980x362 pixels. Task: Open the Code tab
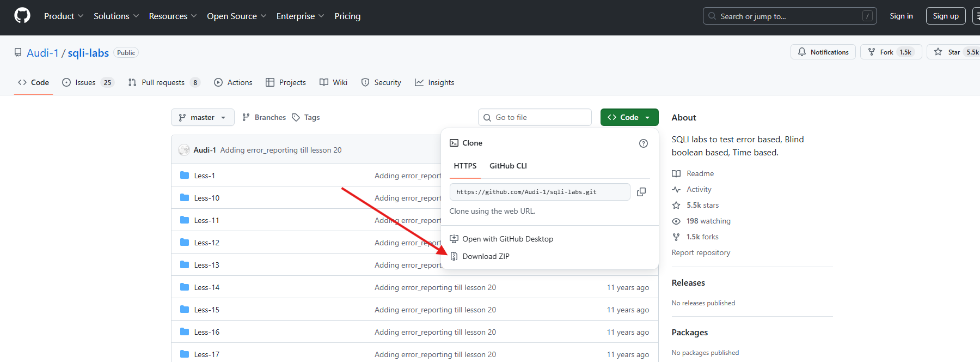pos(33,82)
